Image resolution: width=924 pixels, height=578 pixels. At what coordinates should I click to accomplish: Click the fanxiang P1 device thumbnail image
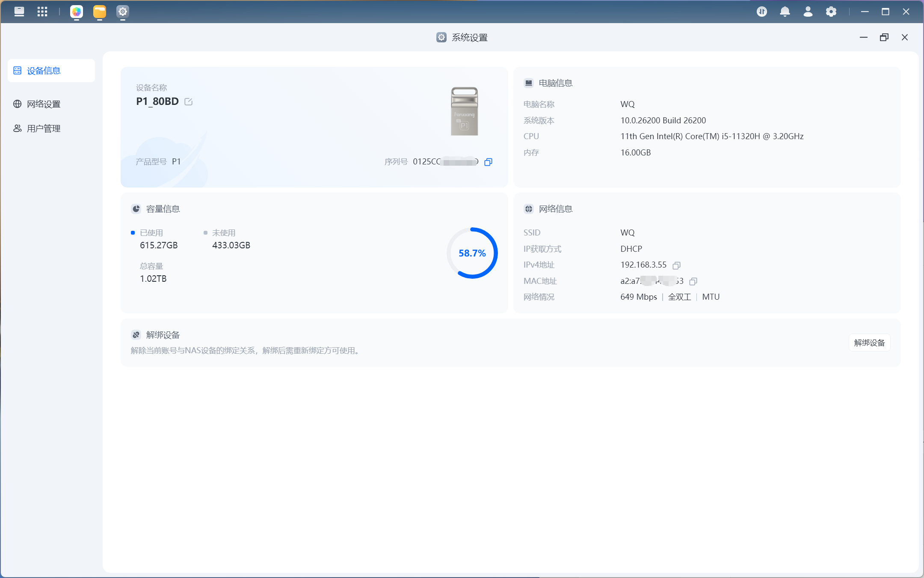(x=464, y=111)
